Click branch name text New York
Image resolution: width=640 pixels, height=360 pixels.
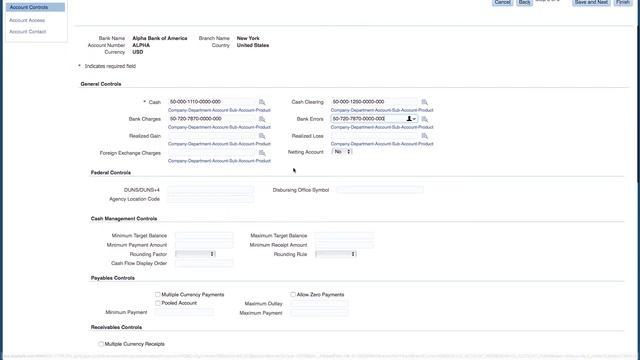coord(248,38)
